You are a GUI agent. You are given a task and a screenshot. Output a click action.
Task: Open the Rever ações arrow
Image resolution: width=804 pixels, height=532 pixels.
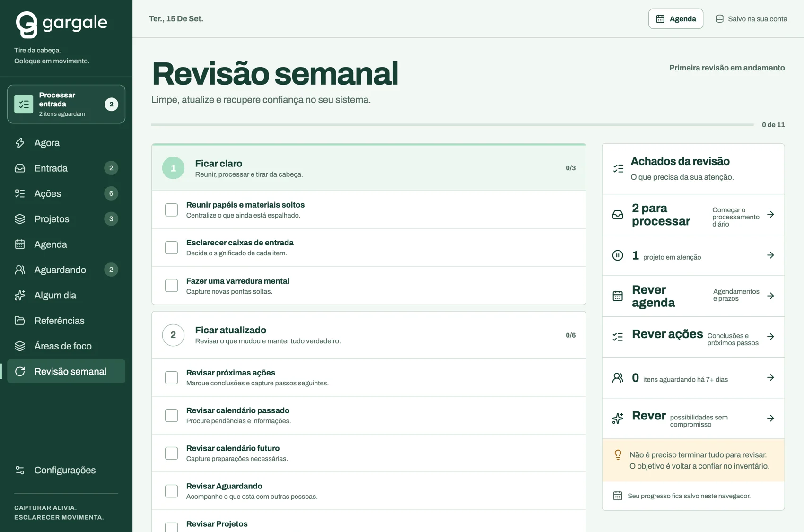770,337
